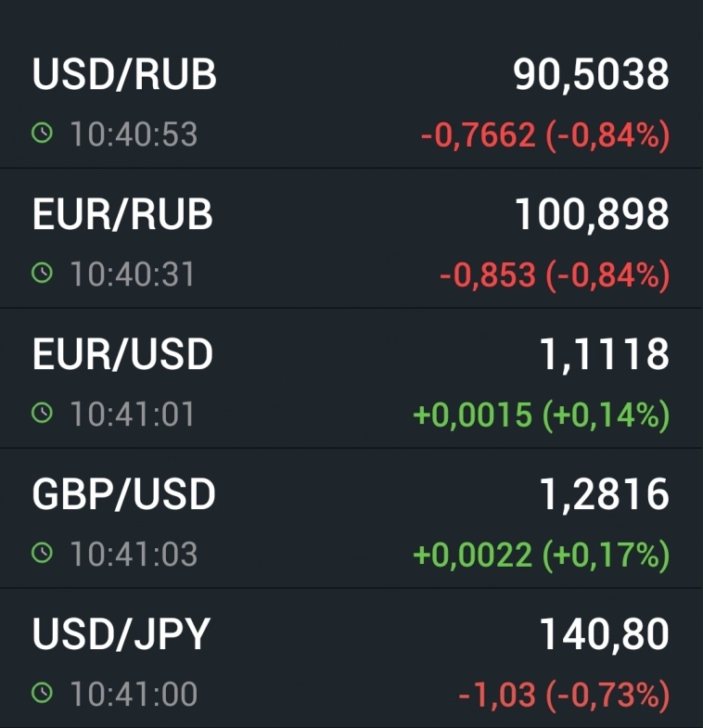Click the clock icon beside 10:40:53
The image size is (703, 728).
[42, 134]
